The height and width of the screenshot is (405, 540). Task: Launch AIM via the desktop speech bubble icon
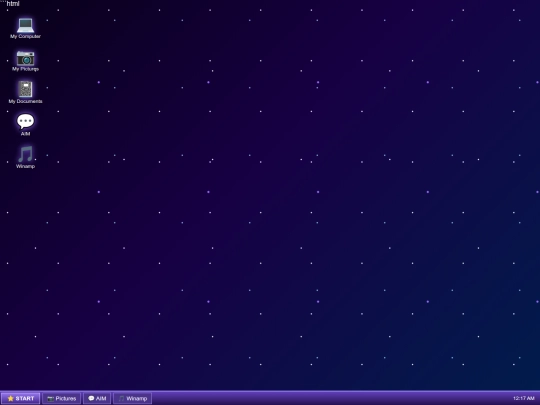25,122
